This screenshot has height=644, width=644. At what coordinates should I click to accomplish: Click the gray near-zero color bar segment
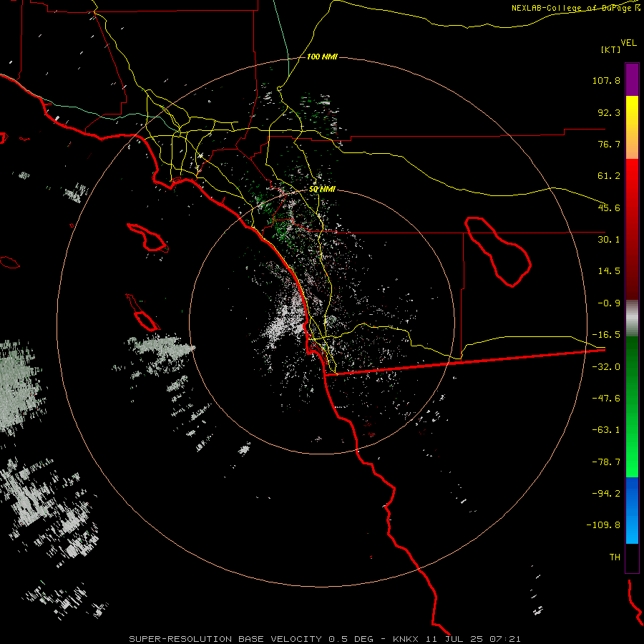coord(632,318)
